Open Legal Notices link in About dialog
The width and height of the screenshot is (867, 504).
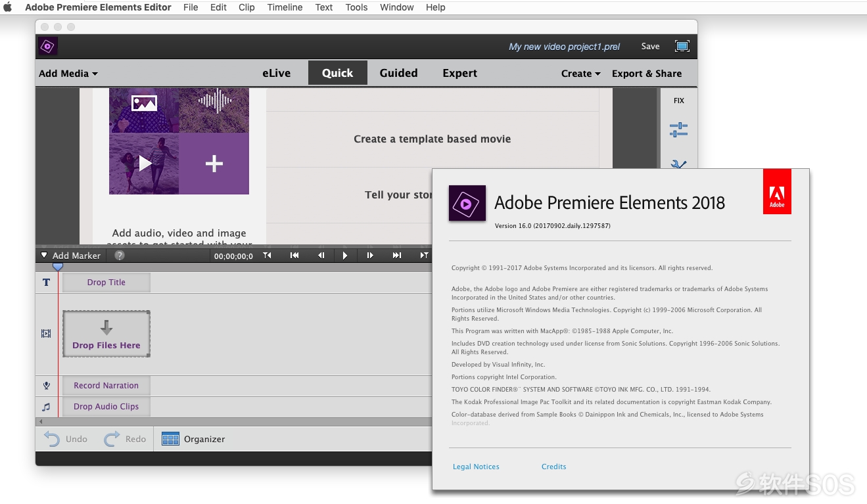point(476,467)
